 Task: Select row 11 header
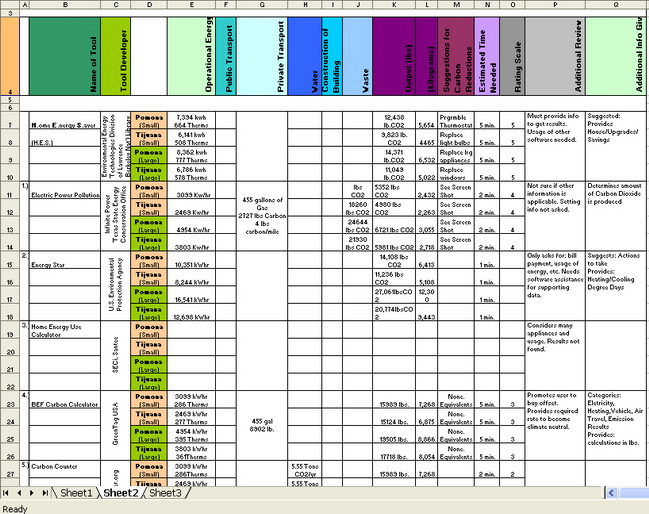(x=10, y=190)
